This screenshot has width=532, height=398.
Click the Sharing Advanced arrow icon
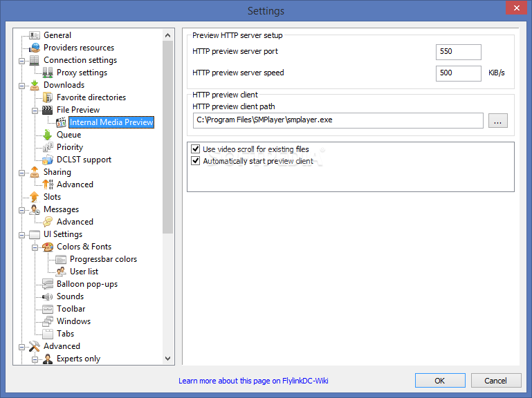tap(48, 184)
